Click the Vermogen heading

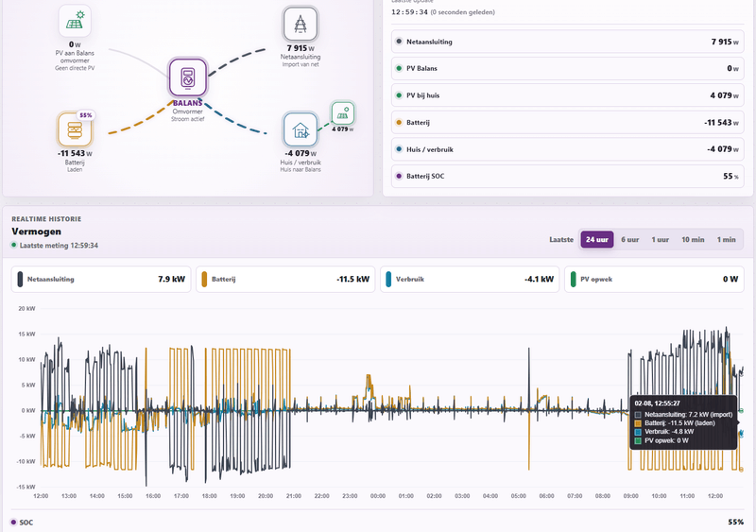(37, 232)
